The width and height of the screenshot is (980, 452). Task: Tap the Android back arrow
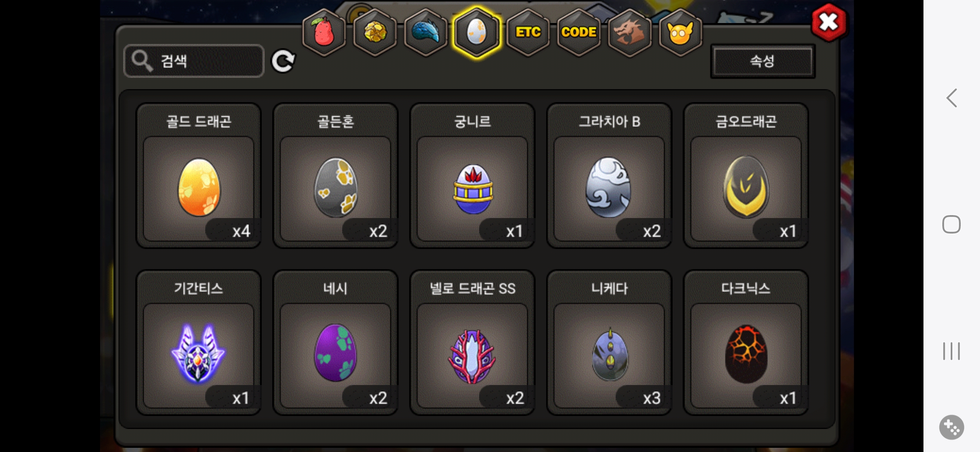coord(952,98)
